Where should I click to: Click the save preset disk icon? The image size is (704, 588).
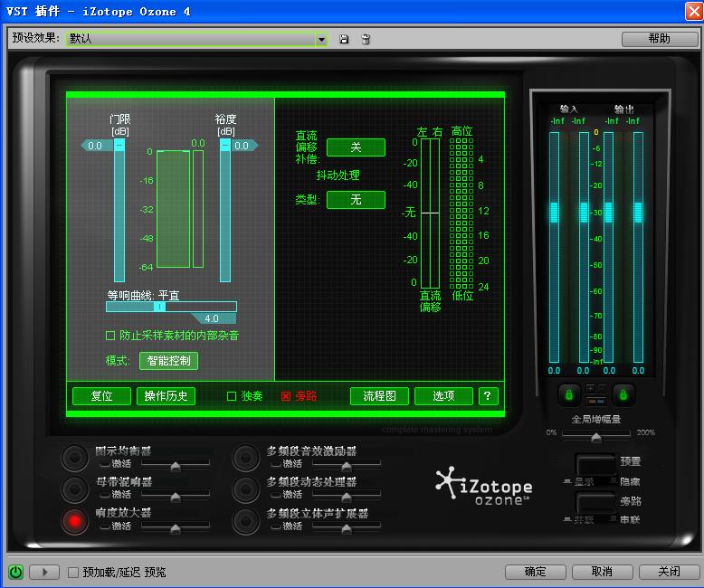tap(344, 39)
